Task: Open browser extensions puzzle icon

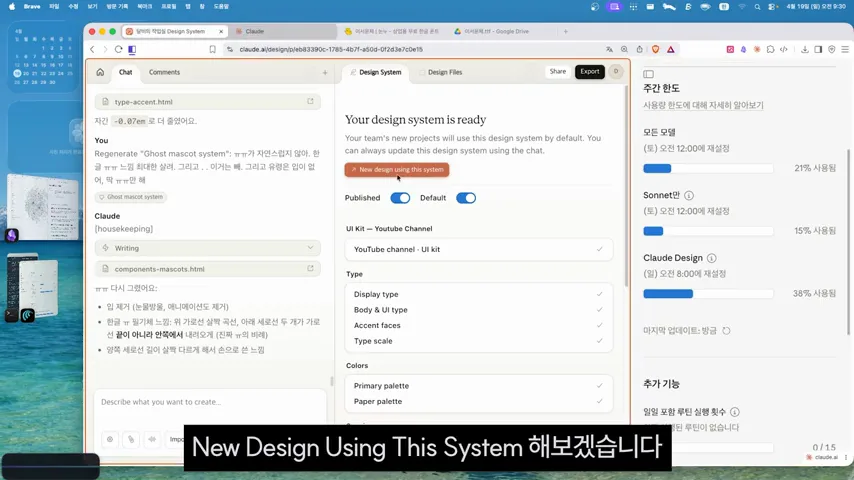Action: tap(770, 49)
